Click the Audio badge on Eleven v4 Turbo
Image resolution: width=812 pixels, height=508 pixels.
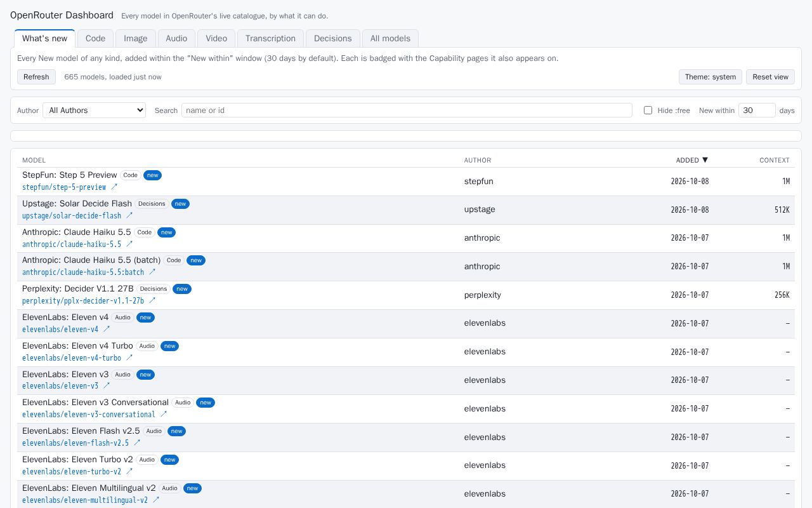pos(147,346)
